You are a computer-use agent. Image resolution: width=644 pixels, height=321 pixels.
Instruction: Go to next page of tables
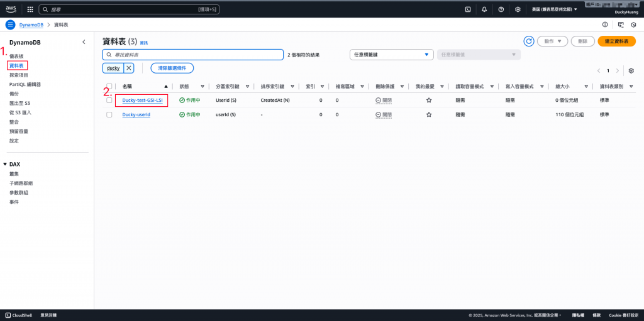tap(618, 70)
